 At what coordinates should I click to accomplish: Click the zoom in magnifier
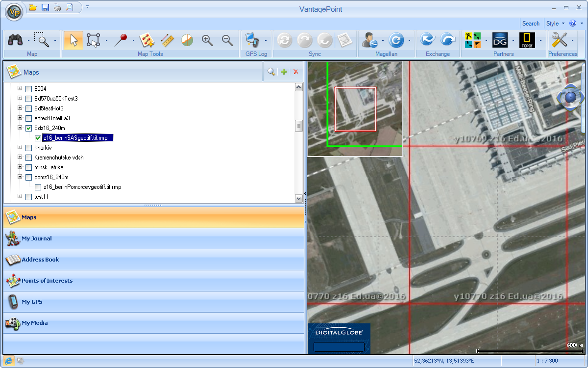pos(207,40)
